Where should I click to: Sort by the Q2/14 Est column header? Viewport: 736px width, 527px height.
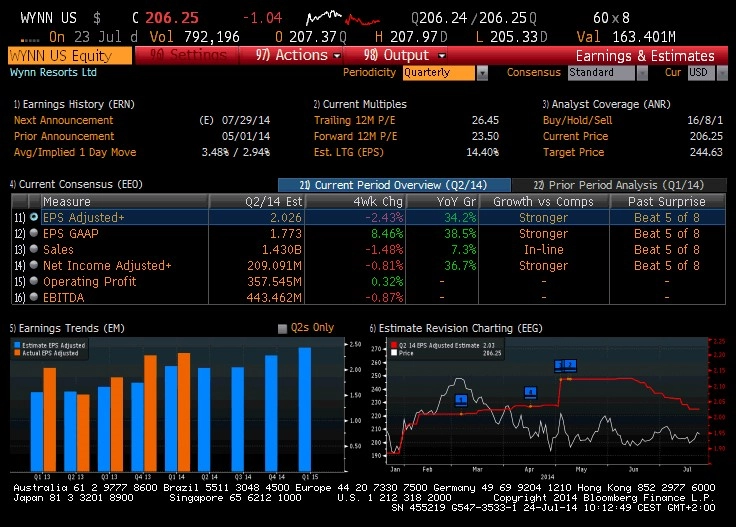point(257,201)
